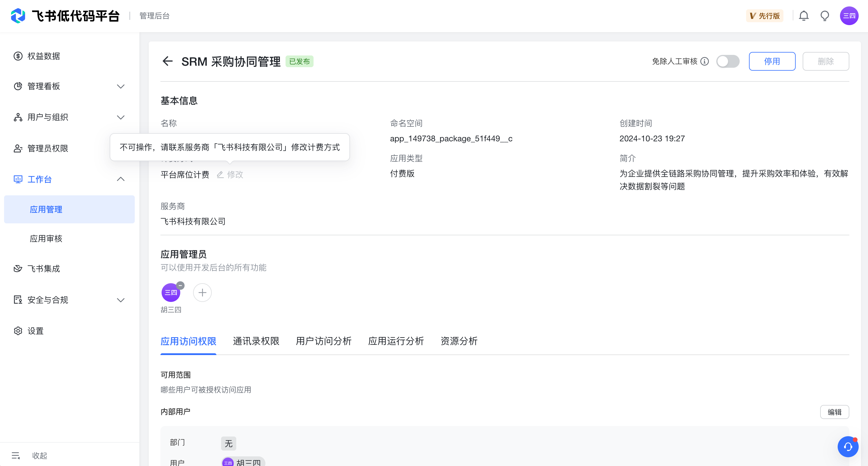Click the 管理看板 pie chart icon
Screen dimensions: 868x466
(x=18, y=86)
